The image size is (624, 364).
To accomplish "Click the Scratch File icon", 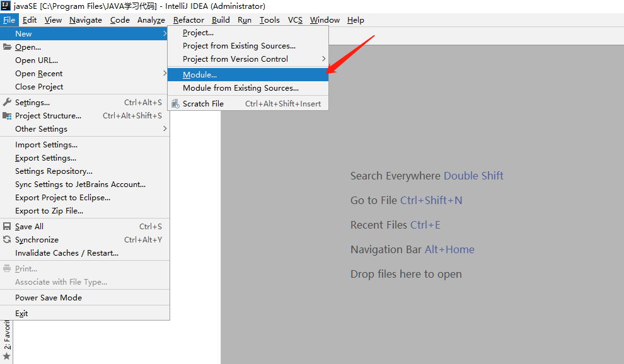I will tap(175, 104).
